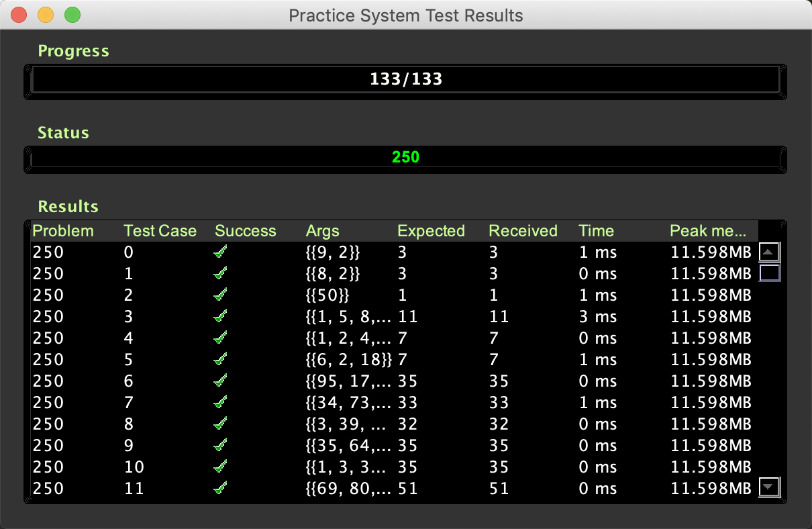
Task: Select args cell starting {{95, 17,
Action: [x=349, y=381]
